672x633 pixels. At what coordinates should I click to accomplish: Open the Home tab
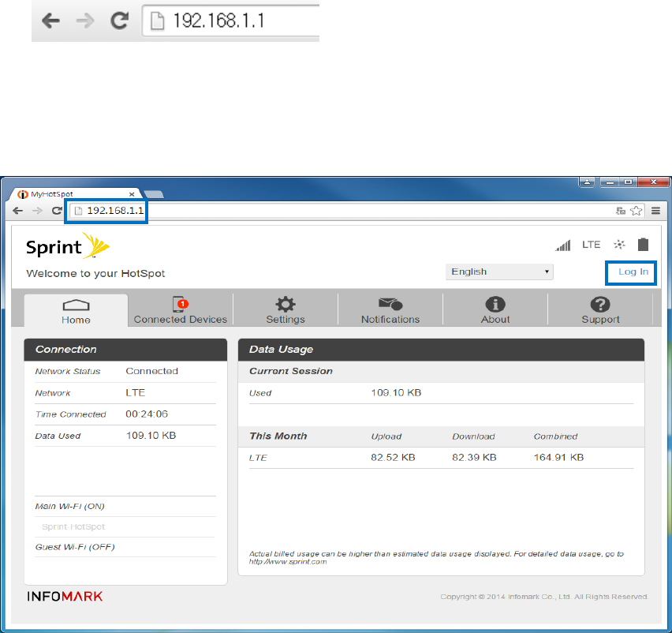pyautogui.click(x=76, y=310)
